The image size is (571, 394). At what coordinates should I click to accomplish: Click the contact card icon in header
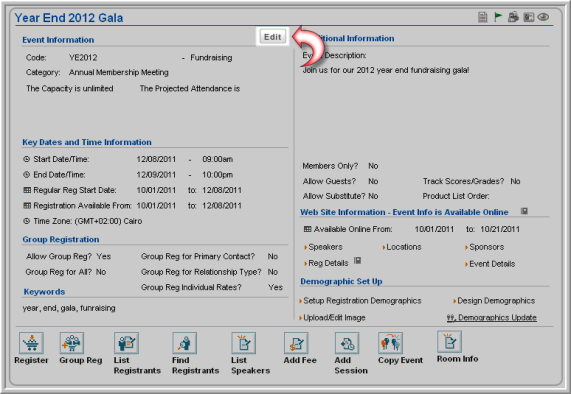(x=528, y=17)
